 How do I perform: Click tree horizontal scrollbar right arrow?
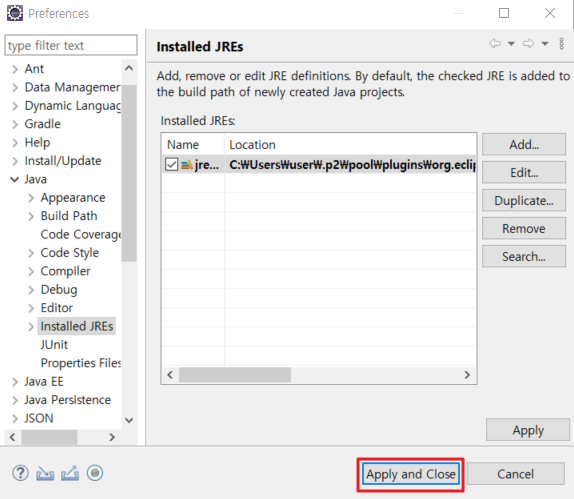tap(112, 437)
